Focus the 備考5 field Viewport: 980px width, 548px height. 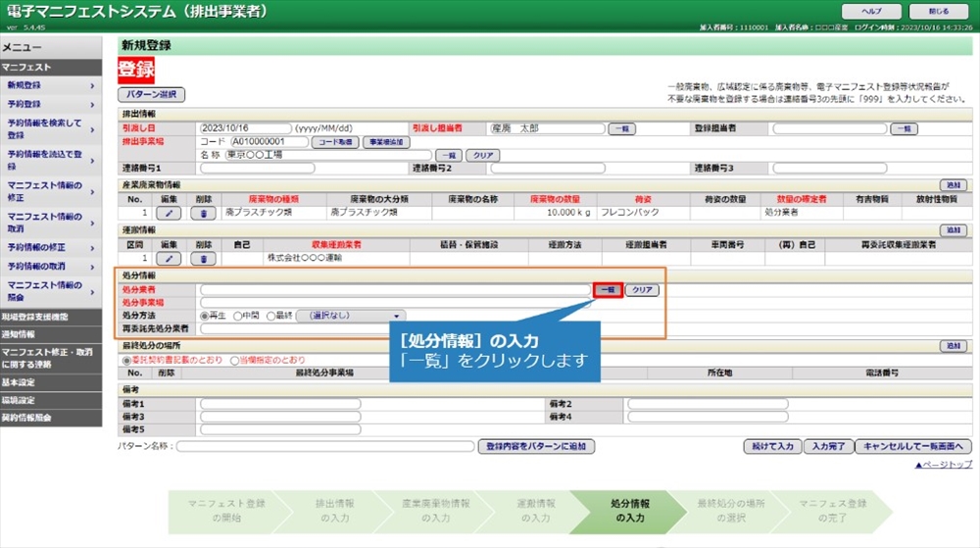[280, 430]
